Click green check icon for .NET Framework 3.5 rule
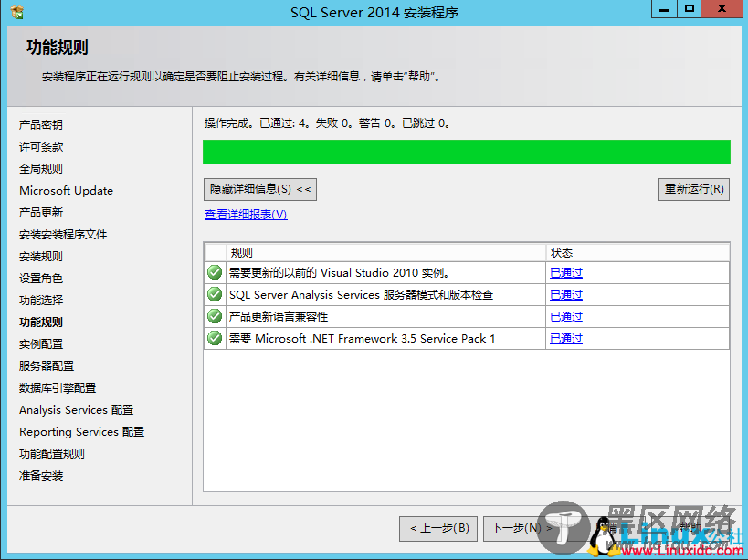The height and width of the screenshot is (560, 748). click(x=215, y=338)
